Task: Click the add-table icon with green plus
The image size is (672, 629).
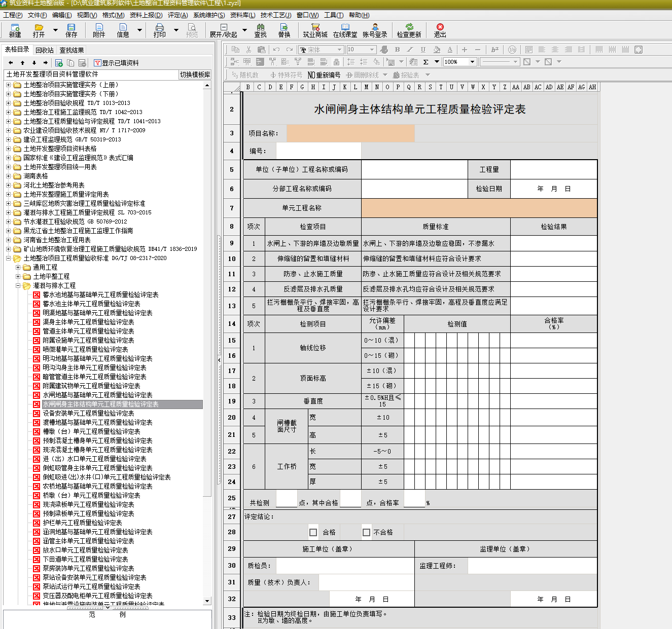Action: (59, 63)
